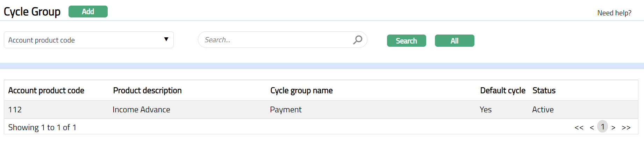Image resolution: width=644 pixels, height=142 pixels.
Task: Click the Cycle group name column header
Action: point(301,91)
